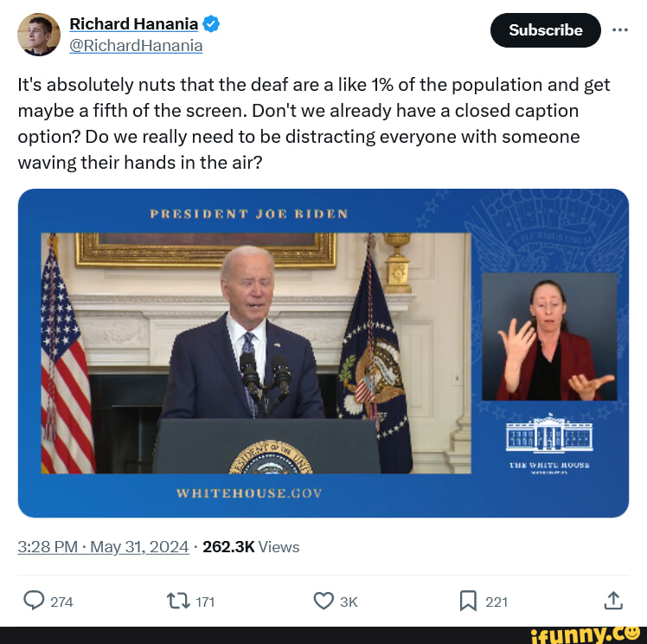Like the tweet with the heart icon
This screenshot has width=647, height=644.
point(323,601)
